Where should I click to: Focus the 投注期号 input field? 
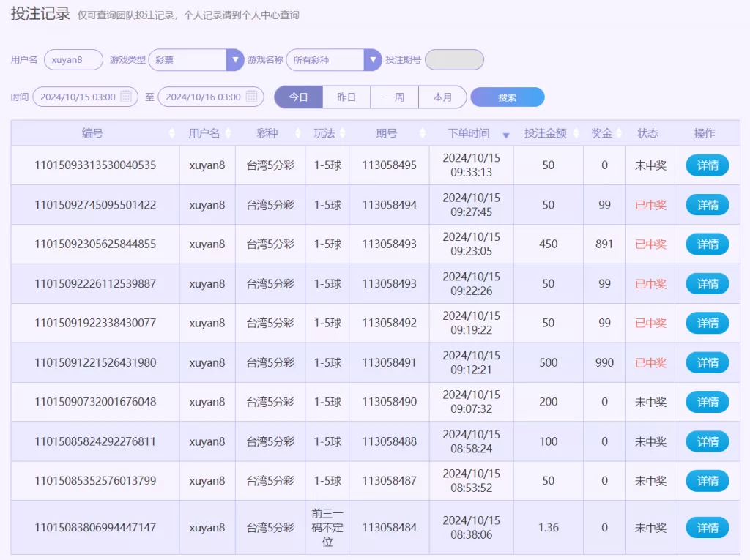click(454, 60)
